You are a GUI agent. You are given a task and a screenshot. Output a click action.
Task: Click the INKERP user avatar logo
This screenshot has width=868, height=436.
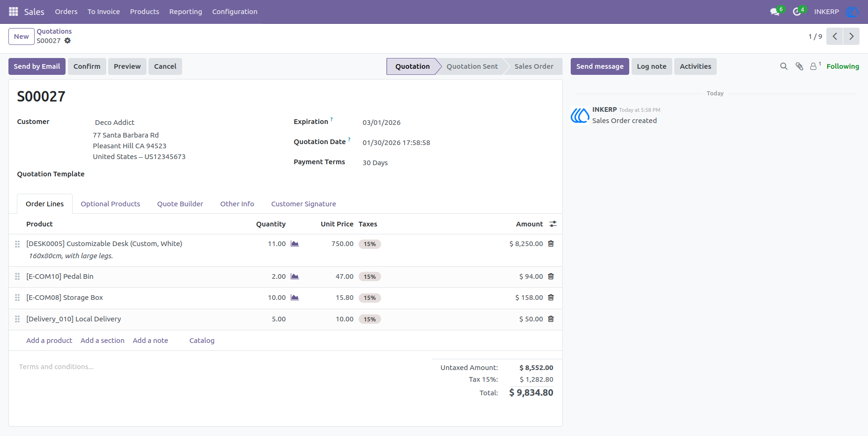click(x=852, y=12)
